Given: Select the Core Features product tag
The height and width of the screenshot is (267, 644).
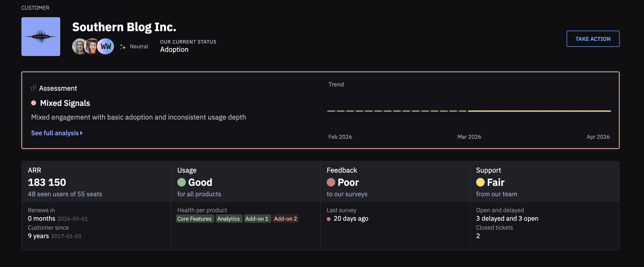Looking at the screenshot, I should tap(194, 219).
